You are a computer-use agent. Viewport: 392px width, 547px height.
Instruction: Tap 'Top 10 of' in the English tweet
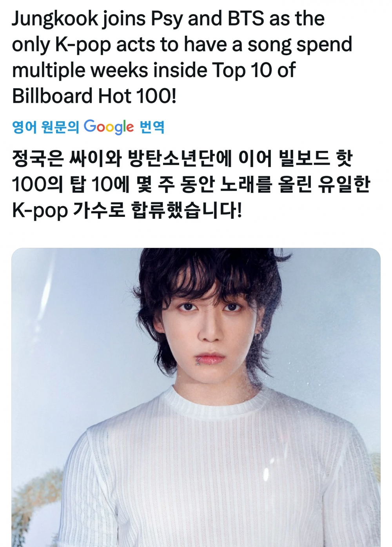pos(254,71)
